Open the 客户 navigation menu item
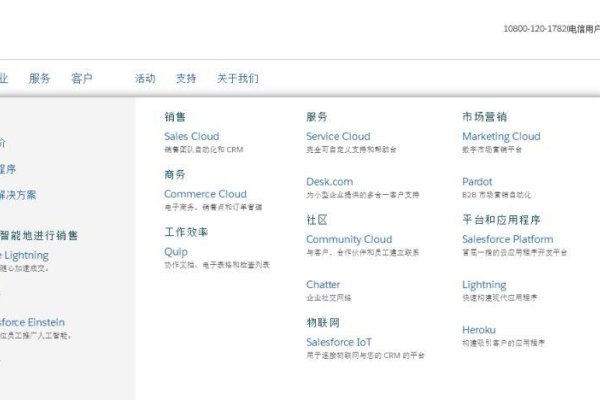The image size is (600, 400). coord(82,78)
